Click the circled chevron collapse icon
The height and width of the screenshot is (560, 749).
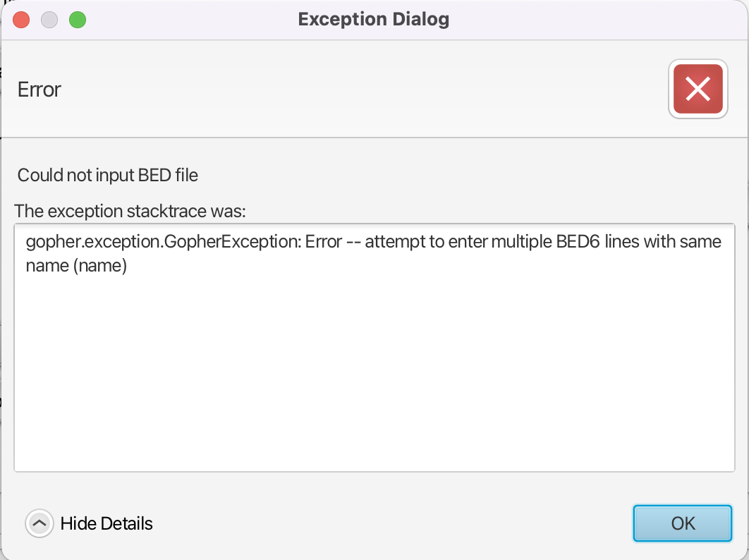pos(39,523)
